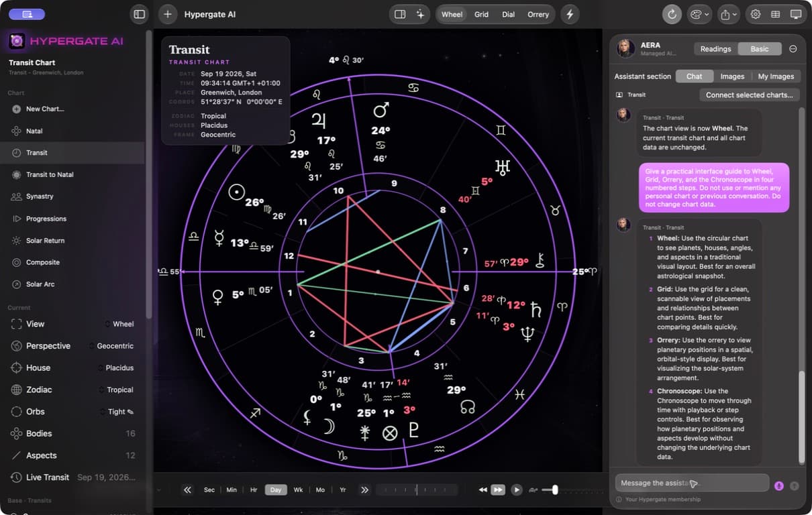
Task: Open Transit to Natal chart
Action: pos(72,174)
